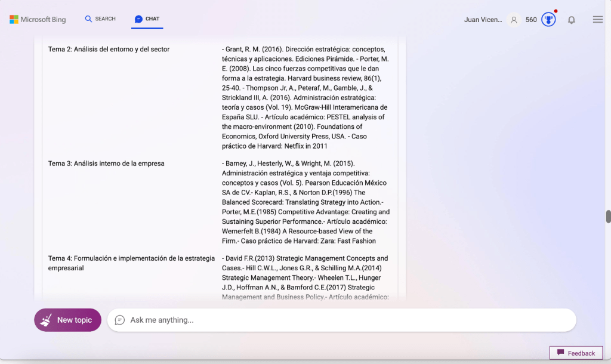Image resolution: width=611 pixels, height=364 pixels.
Task: Start a new topic with the New topic button
Action: (67, 320)
